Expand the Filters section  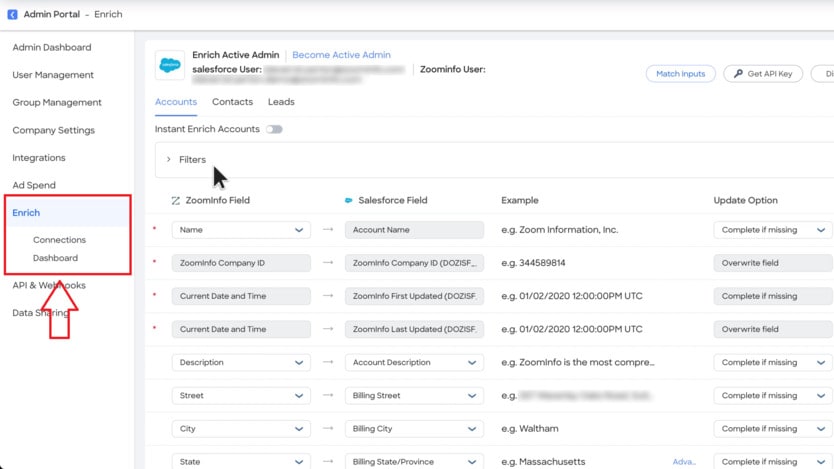[x=169, y=160]
